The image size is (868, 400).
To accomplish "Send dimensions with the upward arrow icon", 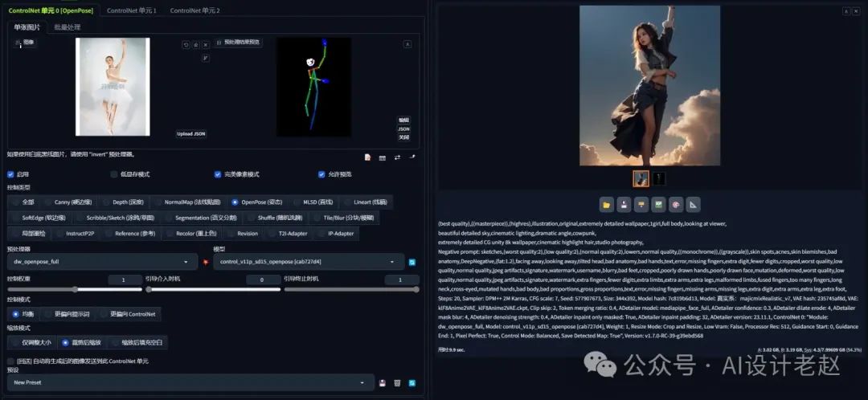I will click(x=411, y=157).
